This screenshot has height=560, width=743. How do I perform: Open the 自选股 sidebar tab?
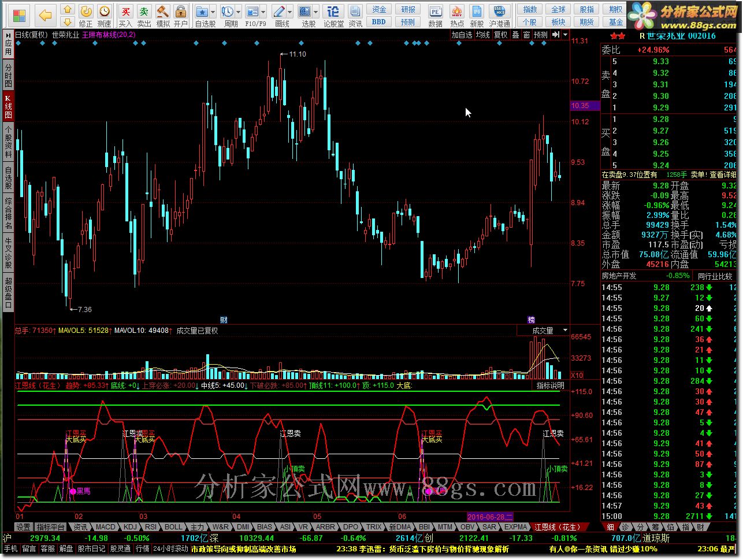click(x=8, y=178)
